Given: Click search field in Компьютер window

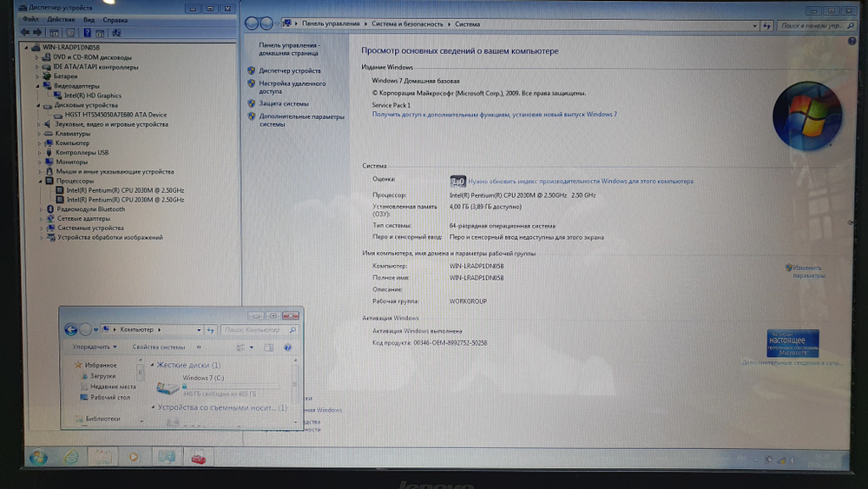Looking at the screenshot, I should tap(259, 330).
